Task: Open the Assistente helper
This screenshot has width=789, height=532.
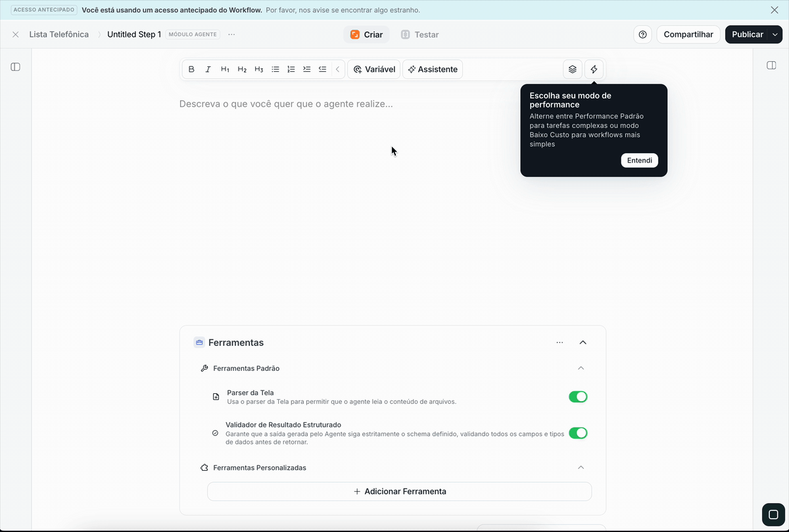Action: pyautogui.click(x=433, y=69)
